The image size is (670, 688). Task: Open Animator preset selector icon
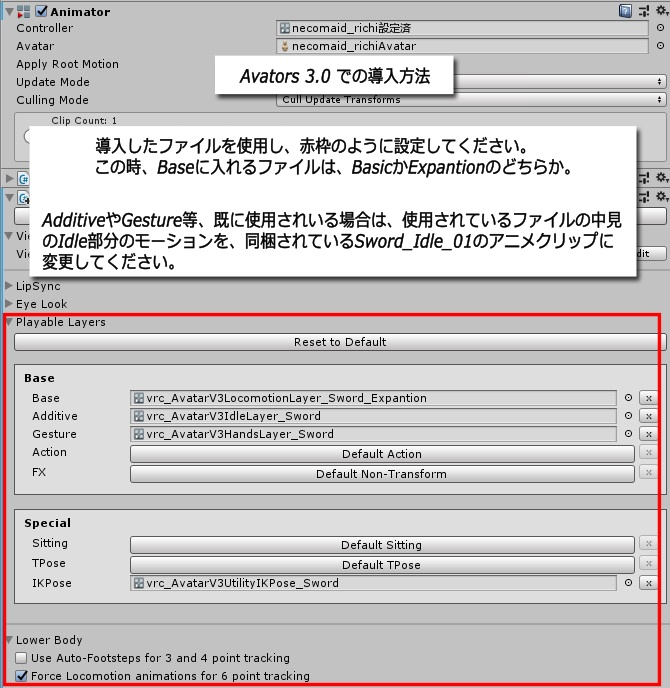tap(644, 11)
